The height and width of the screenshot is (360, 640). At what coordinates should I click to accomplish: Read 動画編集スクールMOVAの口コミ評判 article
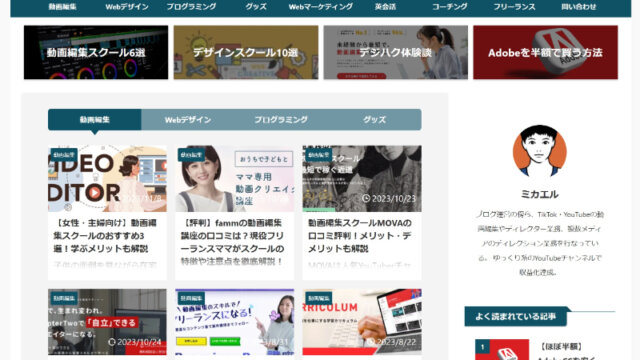(x=360, y=236)
